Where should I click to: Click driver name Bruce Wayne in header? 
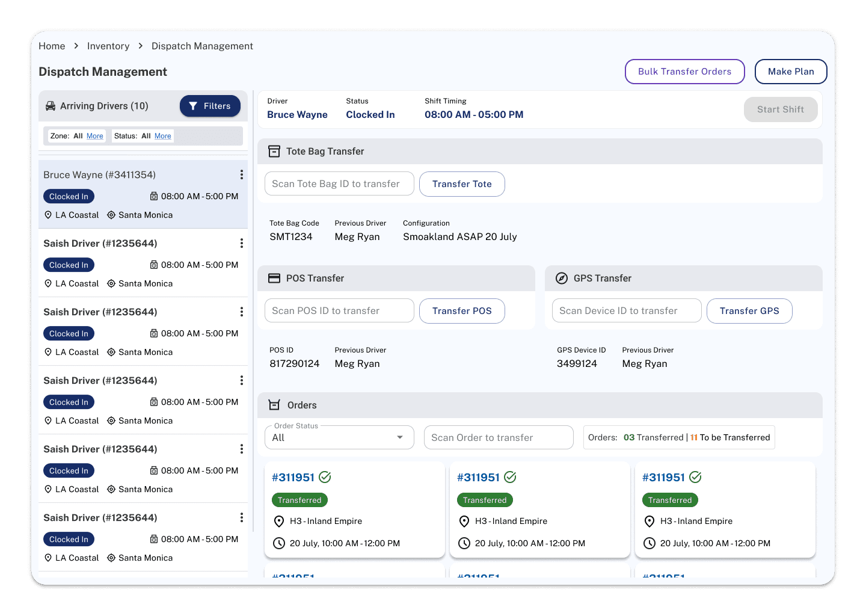pos(297,114)
